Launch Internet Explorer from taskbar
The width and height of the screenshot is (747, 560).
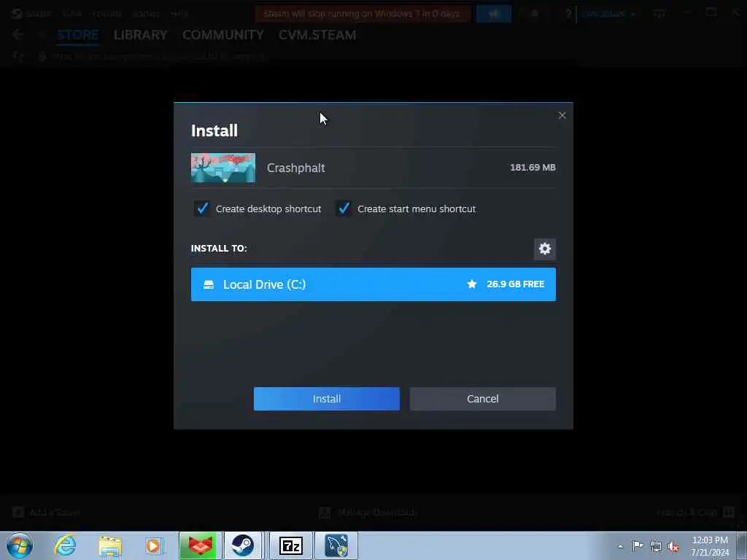(x=65, y=545)
